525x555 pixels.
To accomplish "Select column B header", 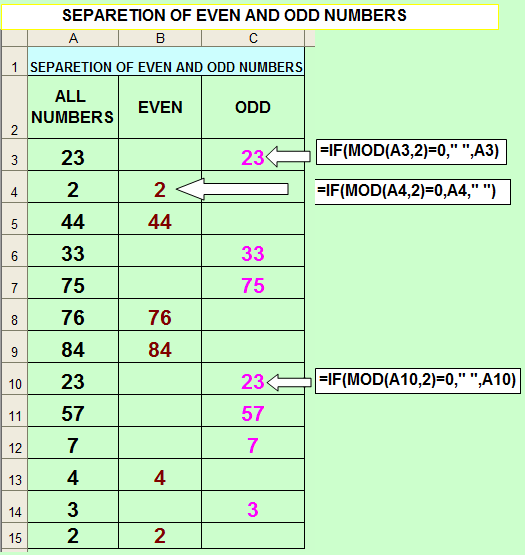I will tap(160, 38).
